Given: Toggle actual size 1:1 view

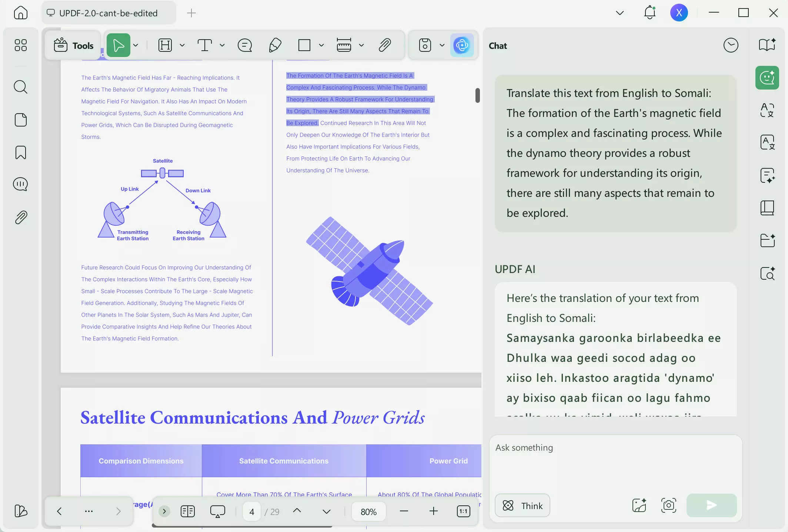Looking at the screenshot, I should pyautogui.click(x=463, y=511).
